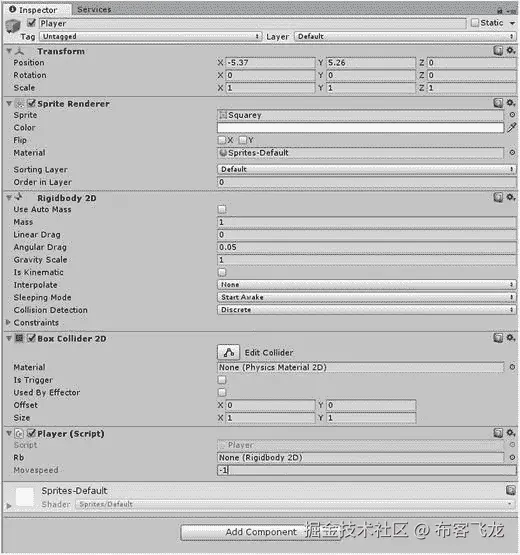This screenshot has height=555, width=520.
Task: Toggle Player GameObject active checkbox
Action: click(x=32, y=23)
